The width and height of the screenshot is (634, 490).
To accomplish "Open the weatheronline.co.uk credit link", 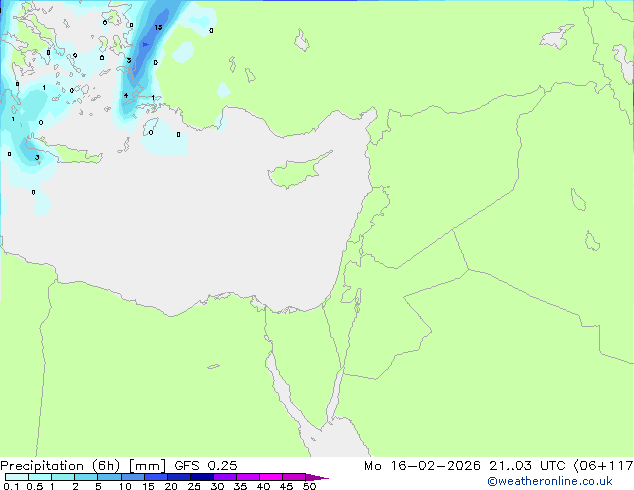I will coord(550,482).
